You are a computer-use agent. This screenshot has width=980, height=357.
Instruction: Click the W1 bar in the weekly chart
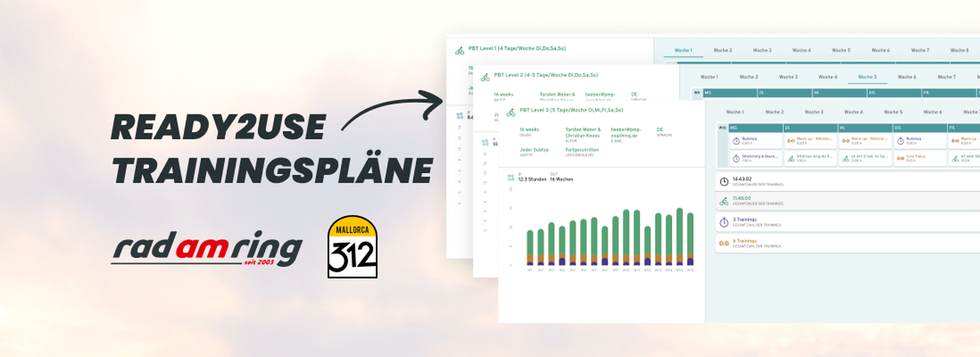[530, 248]
